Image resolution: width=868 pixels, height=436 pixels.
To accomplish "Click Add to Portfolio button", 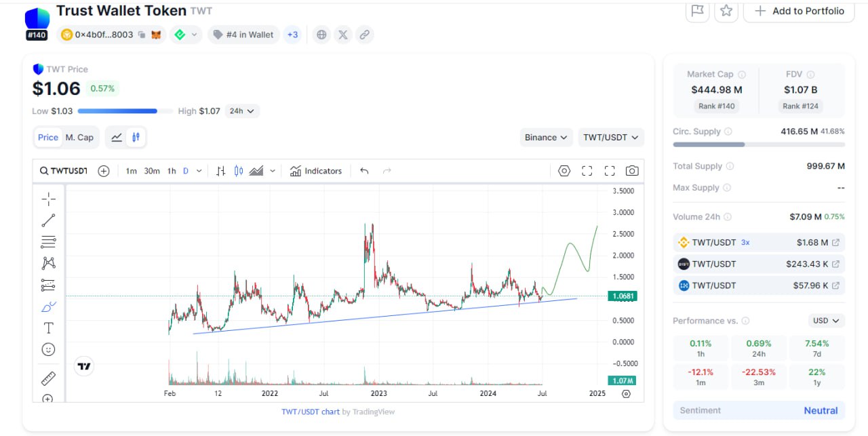I will (799, 11).
